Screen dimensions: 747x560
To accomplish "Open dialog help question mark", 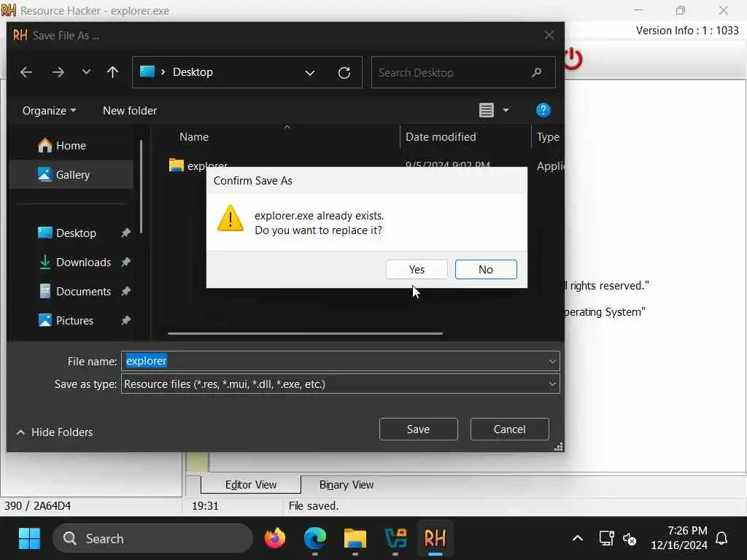I will [543, 111].
